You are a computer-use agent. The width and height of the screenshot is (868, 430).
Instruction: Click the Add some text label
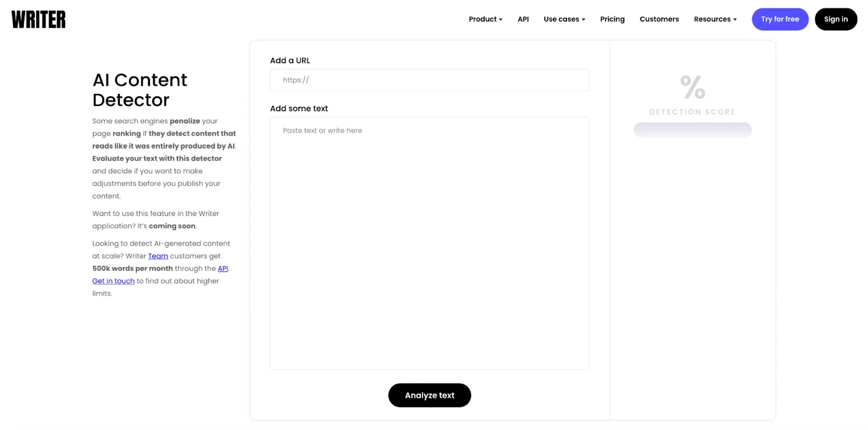click(x=299, y=109)
